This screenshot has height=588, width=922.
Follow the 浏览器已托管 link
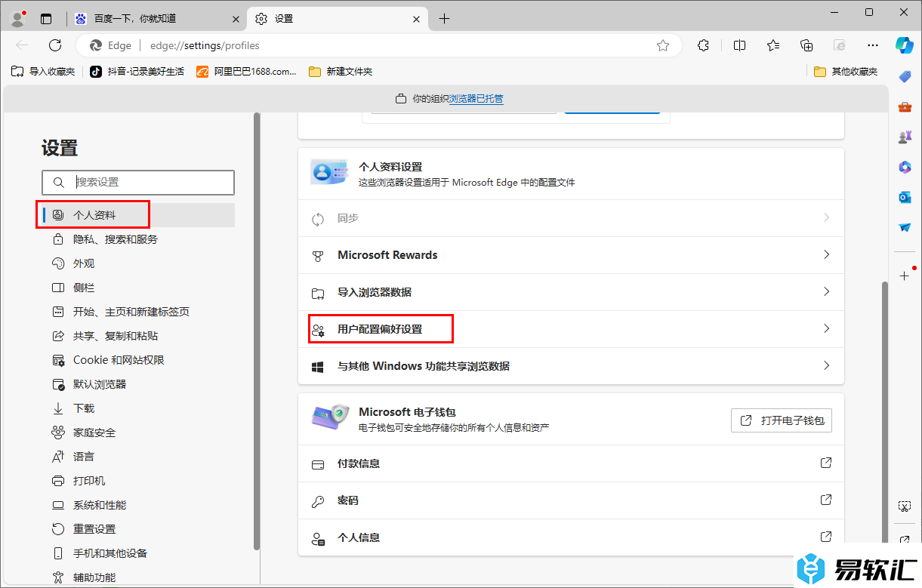tap(476, 99)
